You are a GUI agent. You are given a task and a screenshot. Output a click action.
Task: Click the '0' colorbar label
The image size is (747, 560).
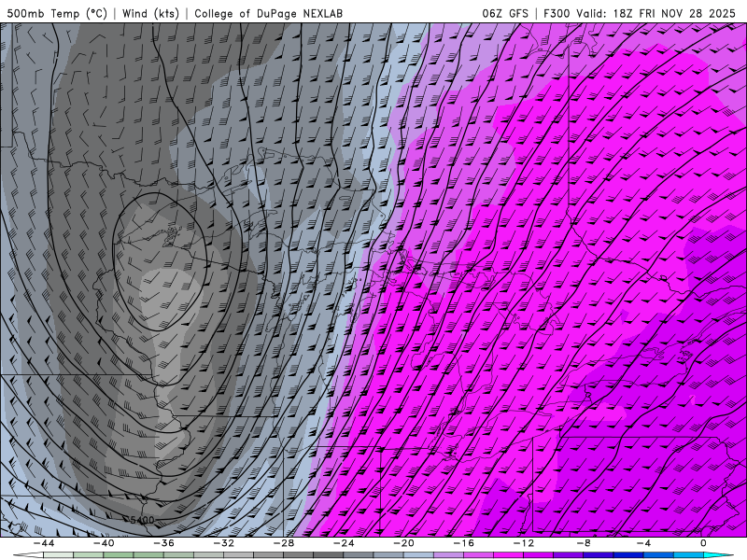point(704,543)
